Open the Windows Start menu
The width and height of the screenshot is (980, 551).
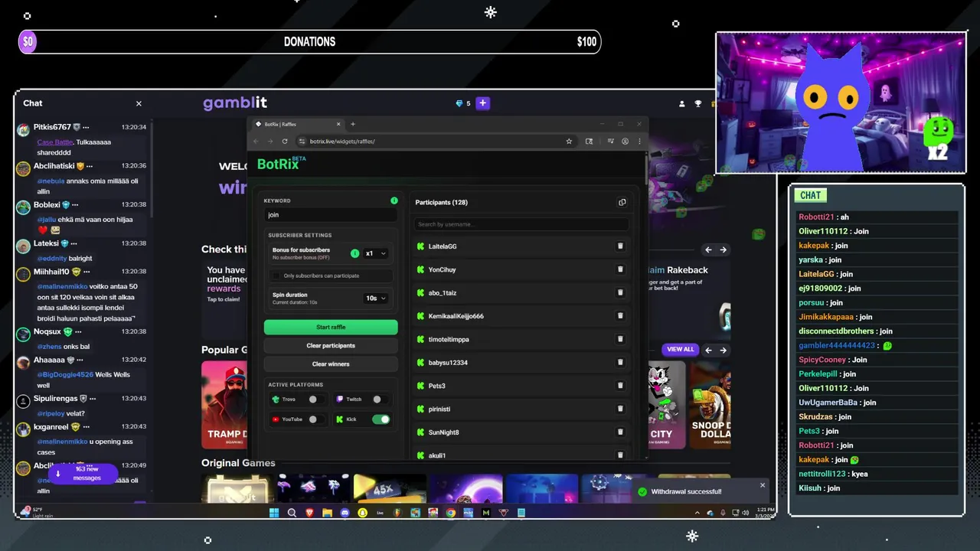274,513
